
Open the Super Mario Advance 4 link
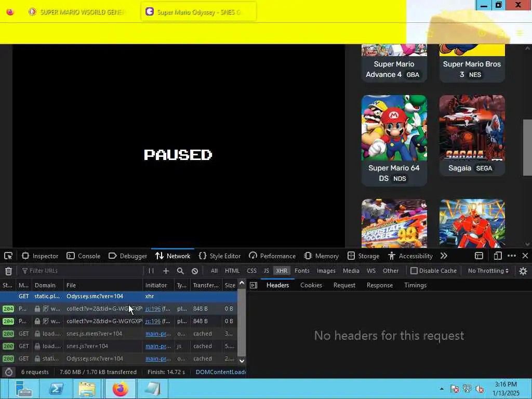click(394, 69)
